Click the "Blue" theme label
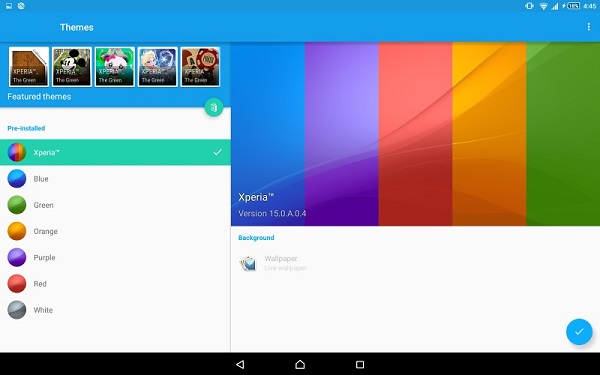This screenshot has width=600, height=375. pyautogui.click(x=41, y=179)
